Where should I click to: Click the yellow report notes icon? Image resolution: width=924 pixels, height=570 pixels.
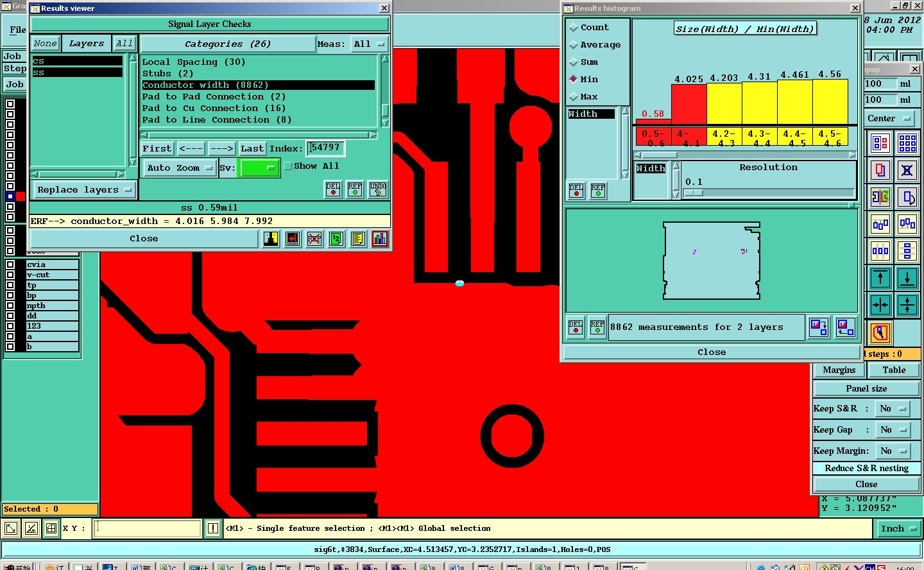pyautogui.click(x=357, y=239)
